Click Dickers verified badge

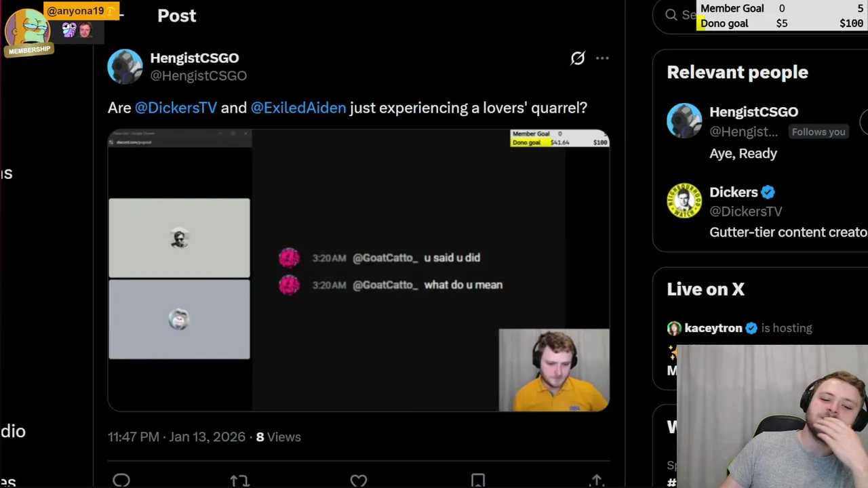pyautogui.click(x=768, y=192)
